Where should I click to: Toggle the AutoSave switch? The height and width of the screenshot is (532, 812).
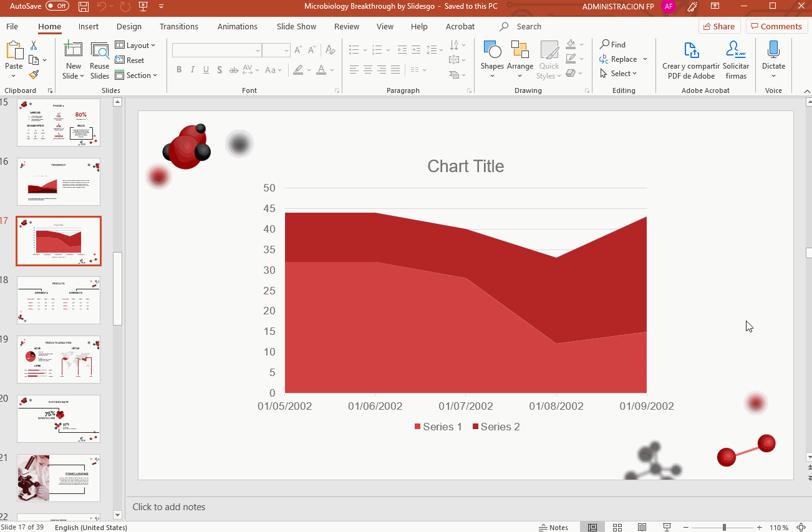point(57,6)
